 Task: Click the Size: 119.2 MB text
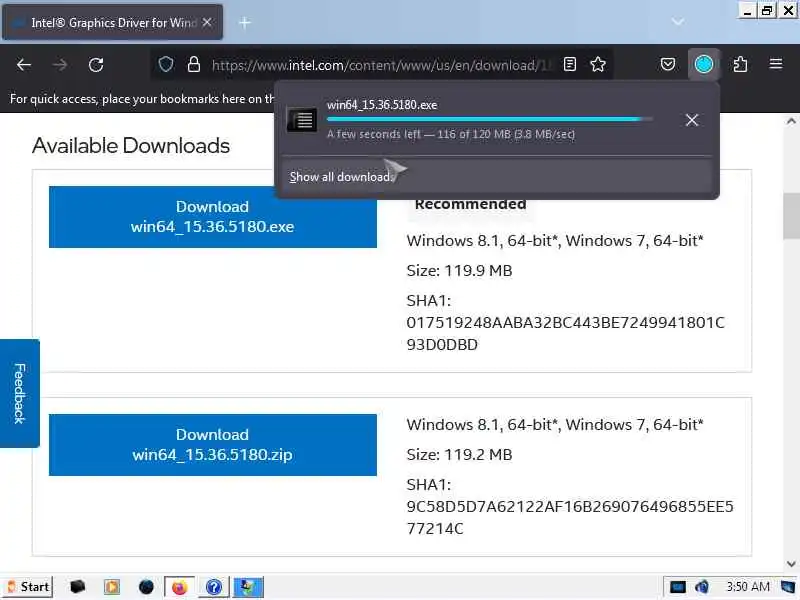click(x=459, y=455)
